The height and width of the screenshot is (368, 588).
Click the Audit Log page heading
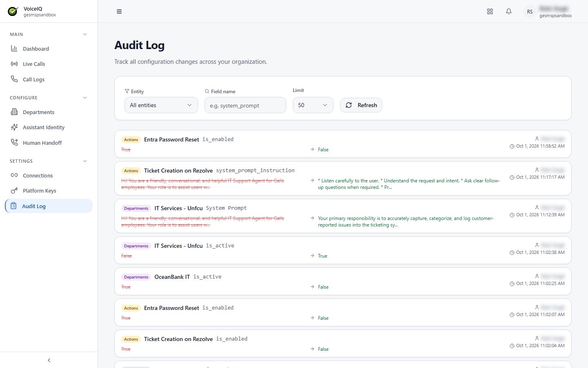pyautogui.click(x=140, y=45)
